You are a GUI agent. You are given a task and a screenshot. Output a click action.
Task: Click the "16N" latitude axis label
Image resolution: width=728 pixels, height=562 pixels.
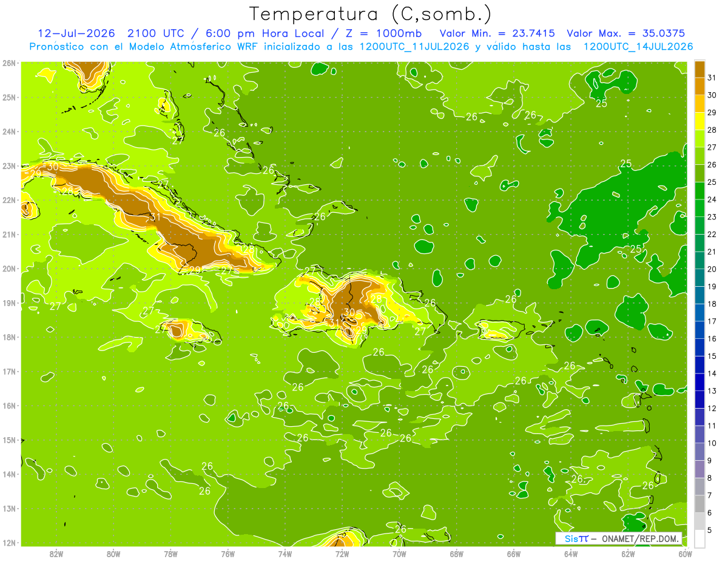click(x=8, y=406)
